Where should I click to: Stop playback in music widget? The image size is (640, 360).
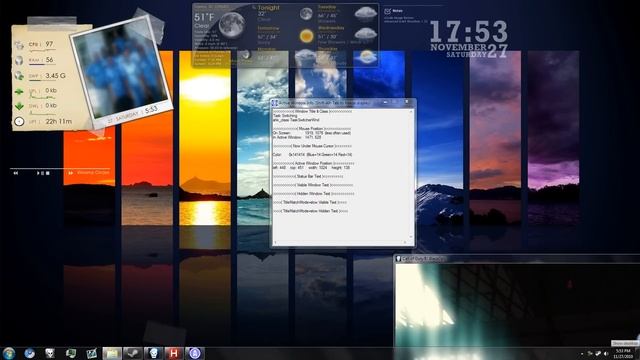[x=47, y=173]
